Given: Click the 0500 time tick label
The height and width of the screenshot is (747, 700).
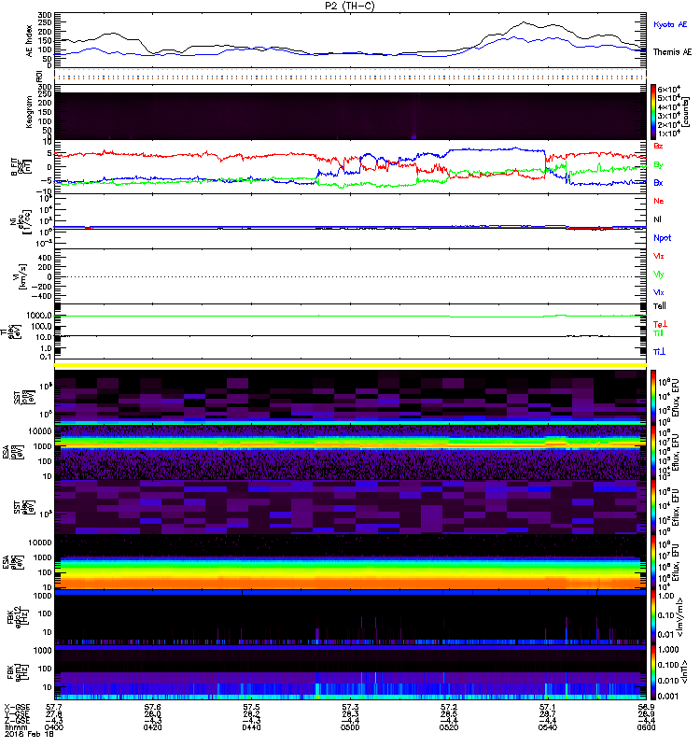Looking at the screenshot, I should (x=351, y=728).
